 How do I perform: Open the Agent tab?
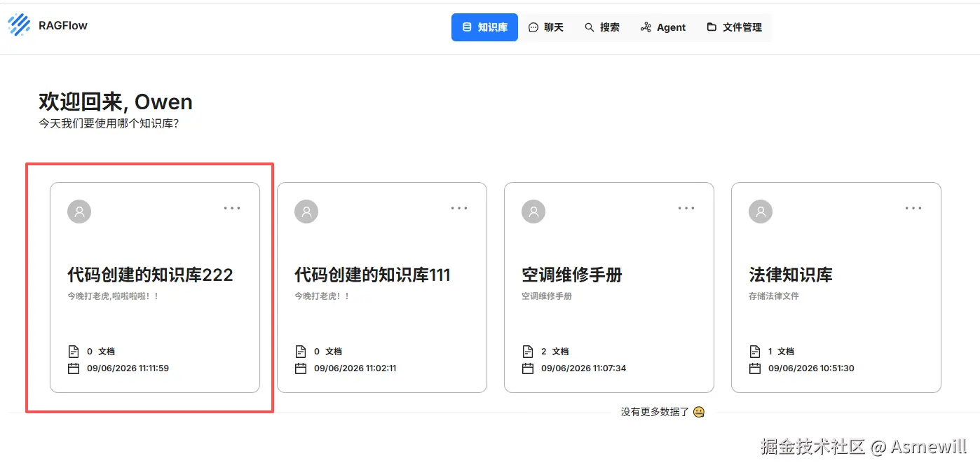[x=663, y=27]
